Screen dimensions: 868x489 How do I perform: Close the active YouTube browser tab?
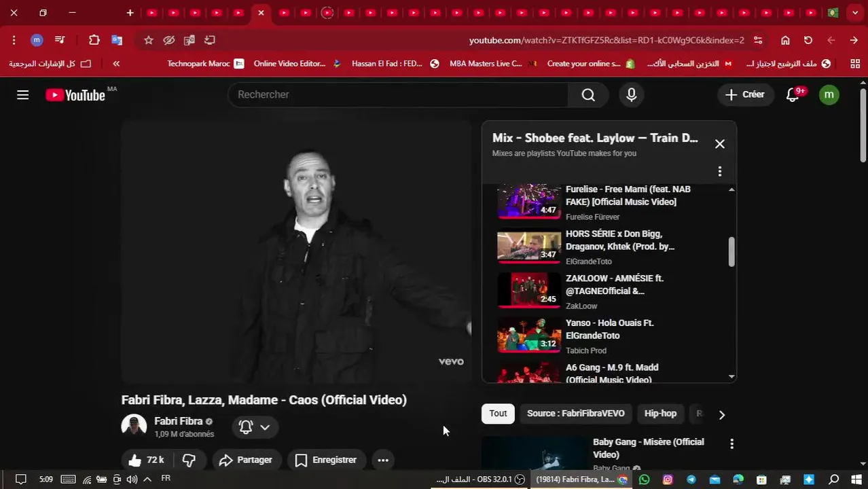coord(261,13)
